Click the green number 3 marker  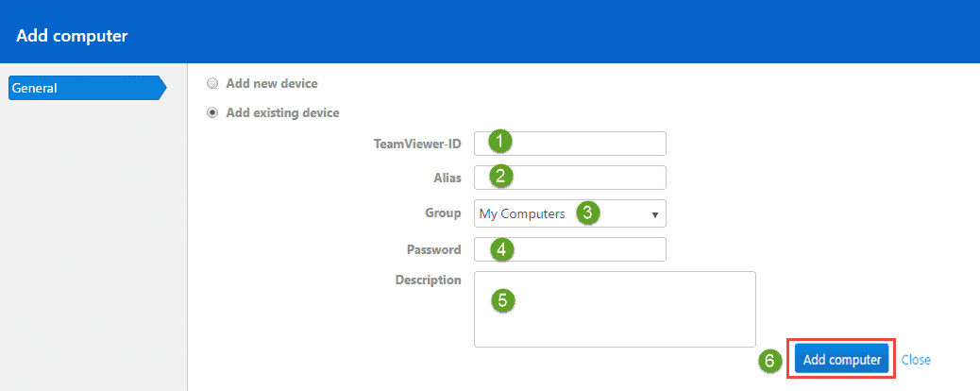pos(587,212)
